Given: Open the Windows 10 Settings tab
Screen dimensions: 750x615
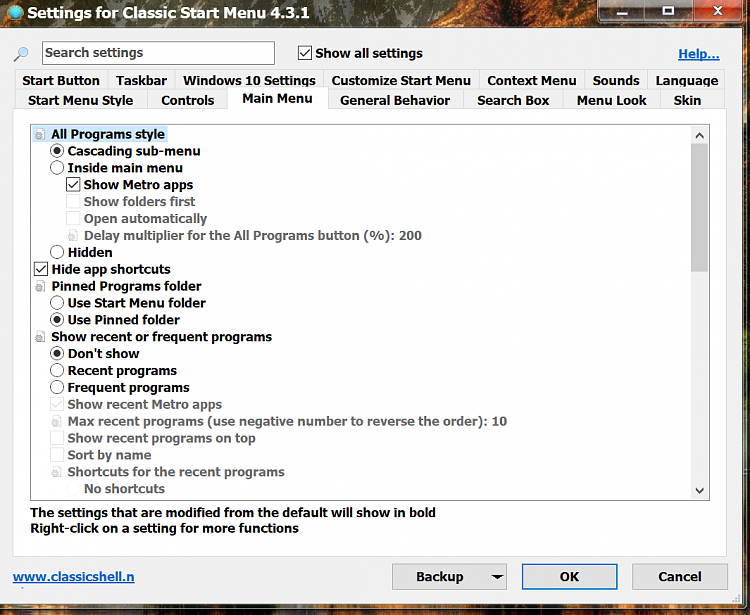Looking at the screenshot, I should [249, 80].
